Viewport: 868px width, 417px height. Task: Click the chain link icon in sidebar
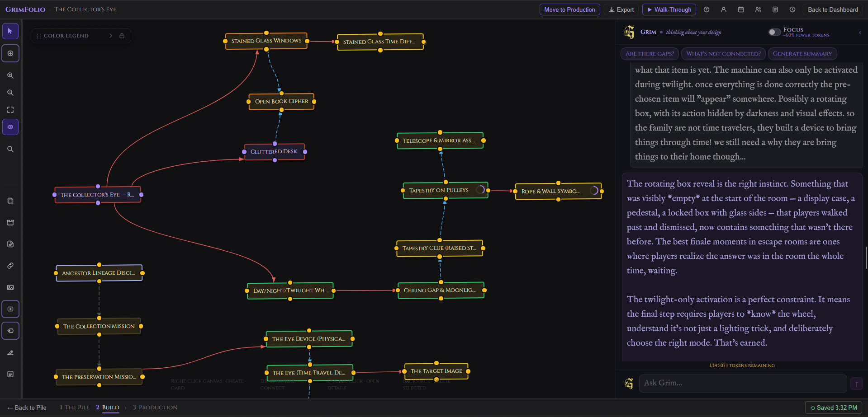pyautogui.click(x=10, y=266)
